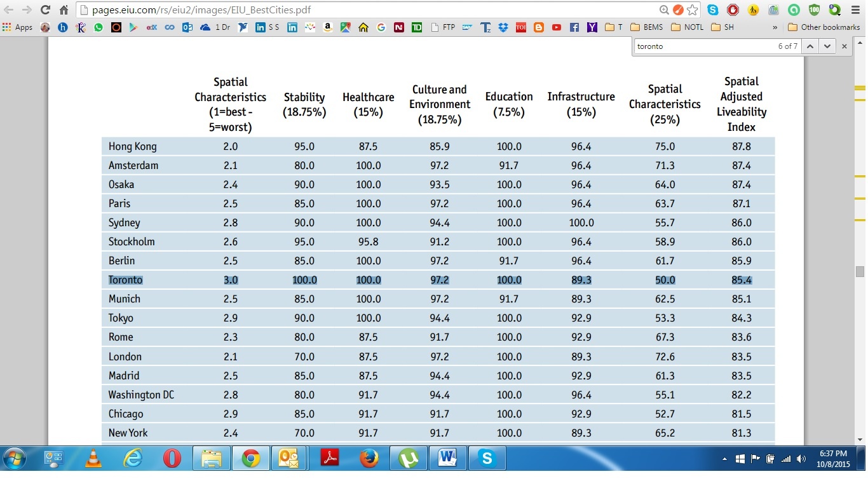Click the scrollbar down arrow
This screenshot has width=868, height=488.
pyautogui.click(x=860, y=439)
